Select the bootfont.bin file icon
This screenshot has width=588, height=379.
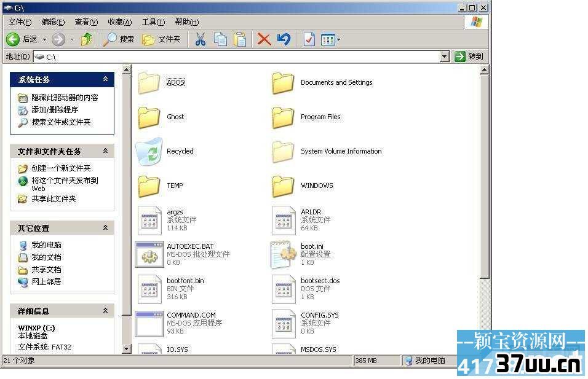pyautogui.click(x=149, y=289)
